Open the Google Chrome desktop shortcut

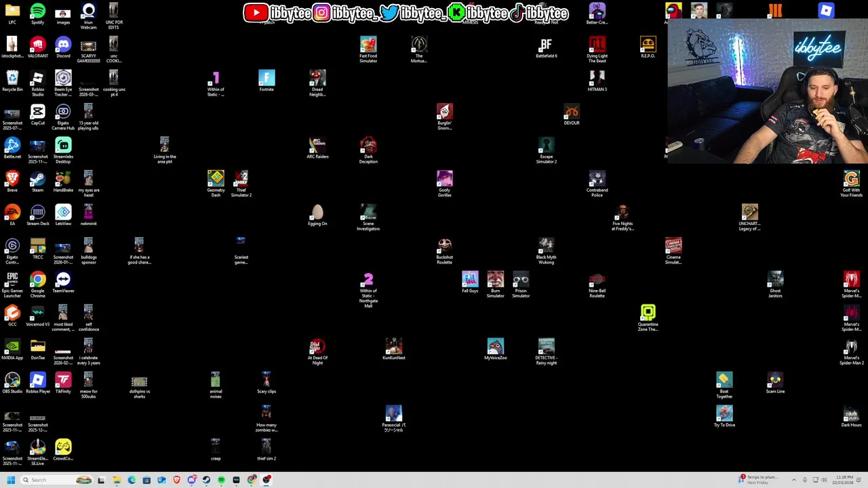coord(37,285)
